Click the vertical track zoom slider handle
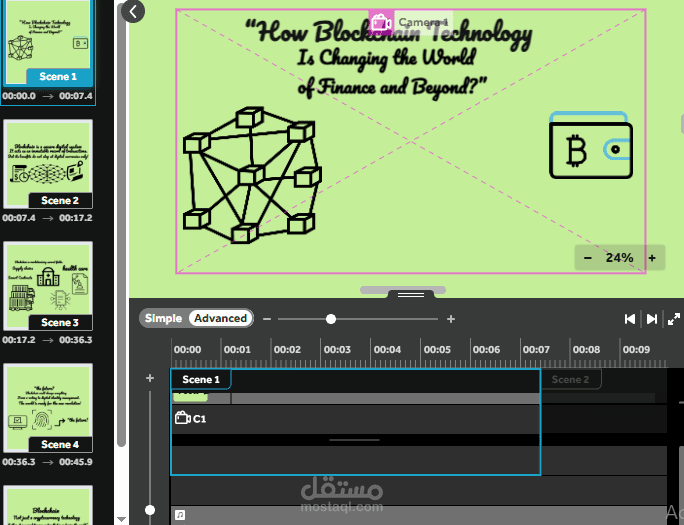Image resolution: width=684 pixels, height=525 pixels. tap(150, 510)
